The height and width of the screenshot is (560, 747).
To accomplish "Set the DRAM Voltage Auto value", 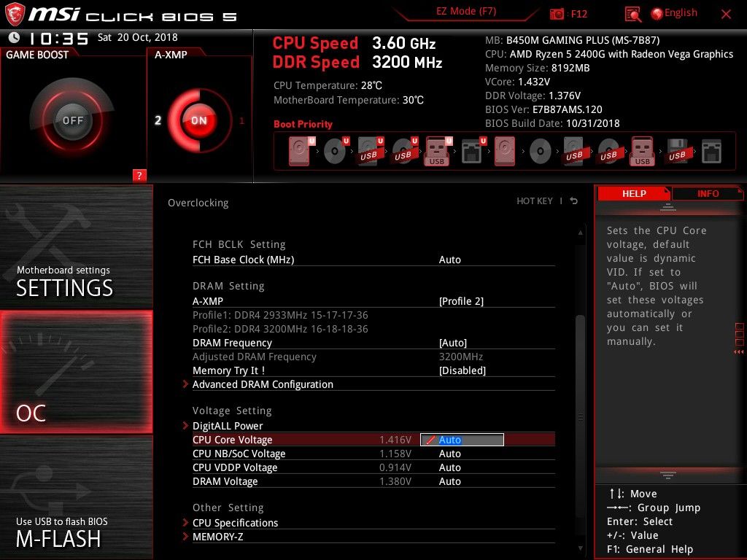I will coord(449,481).
